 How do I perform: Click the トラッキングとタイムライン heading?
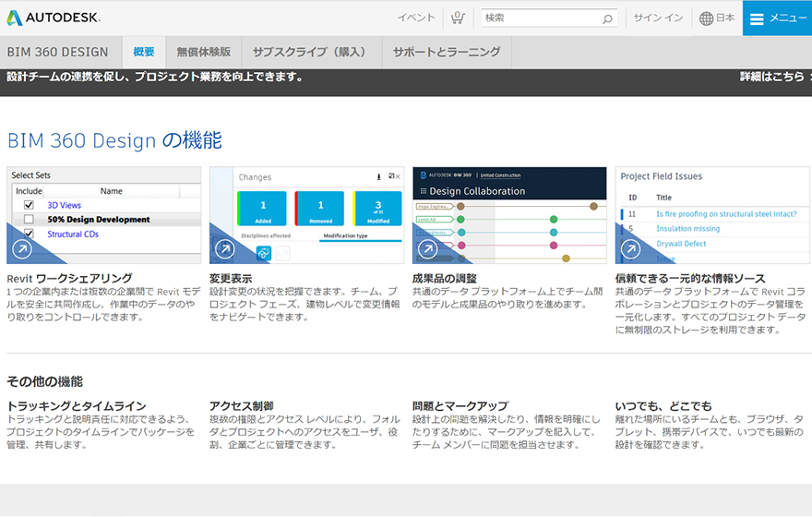pos(77,405)
